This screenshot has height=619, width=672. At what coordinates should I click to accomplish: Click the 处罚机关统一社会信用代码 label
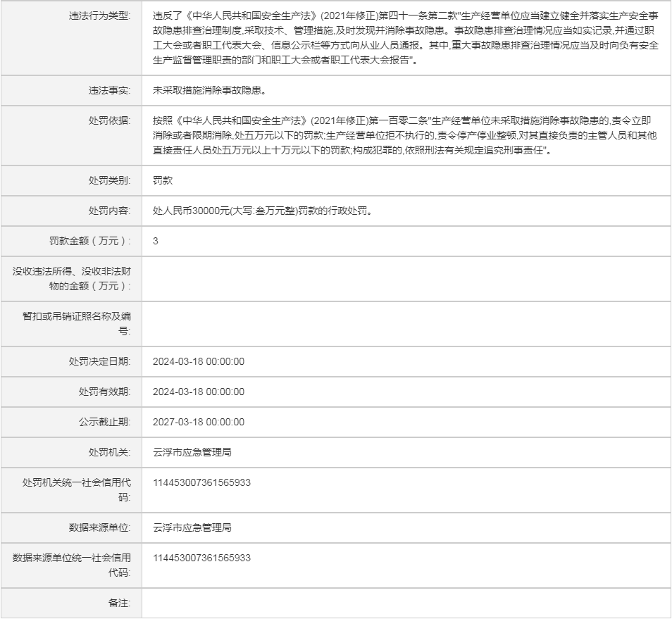tap(77, 489)
